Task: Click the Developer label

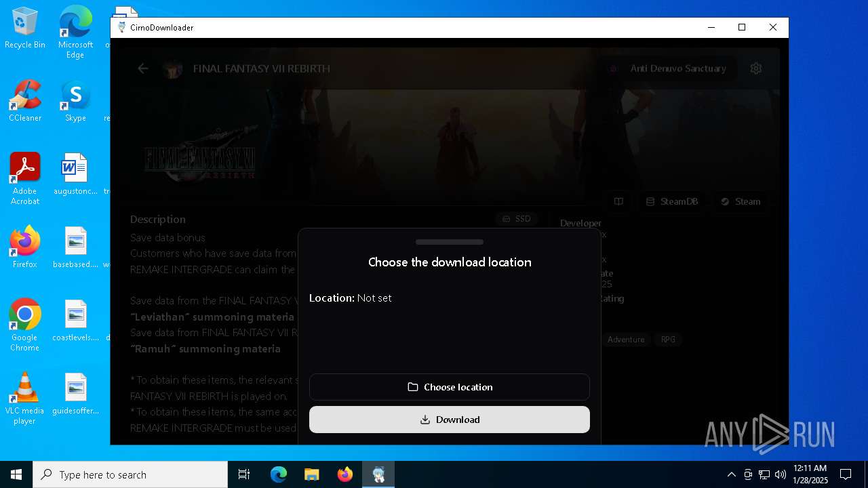Action: [580, 223]
